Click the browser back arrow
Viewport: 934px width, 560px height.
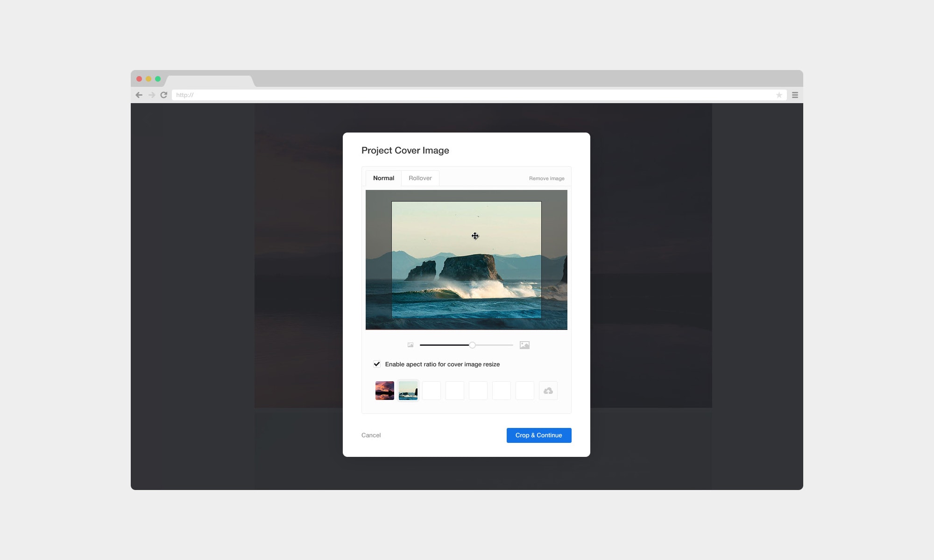[139, 95]
